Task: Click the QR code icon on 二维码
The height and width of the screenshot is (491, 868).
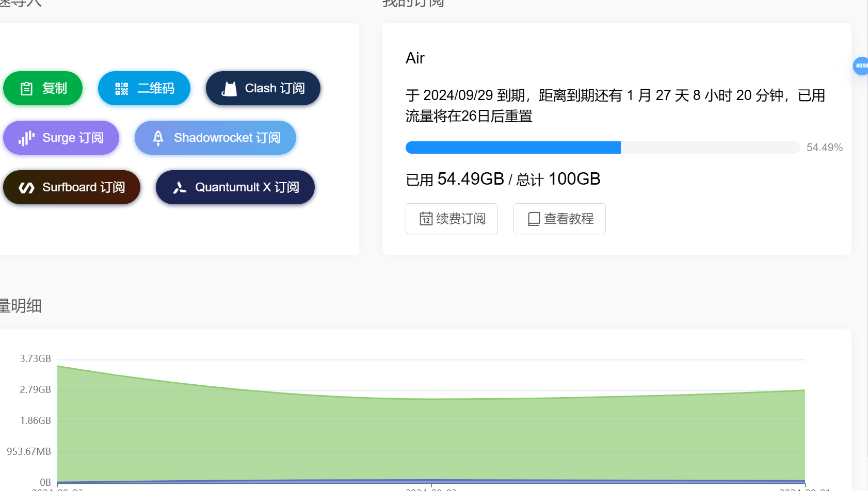Action: tap(121, 89)
